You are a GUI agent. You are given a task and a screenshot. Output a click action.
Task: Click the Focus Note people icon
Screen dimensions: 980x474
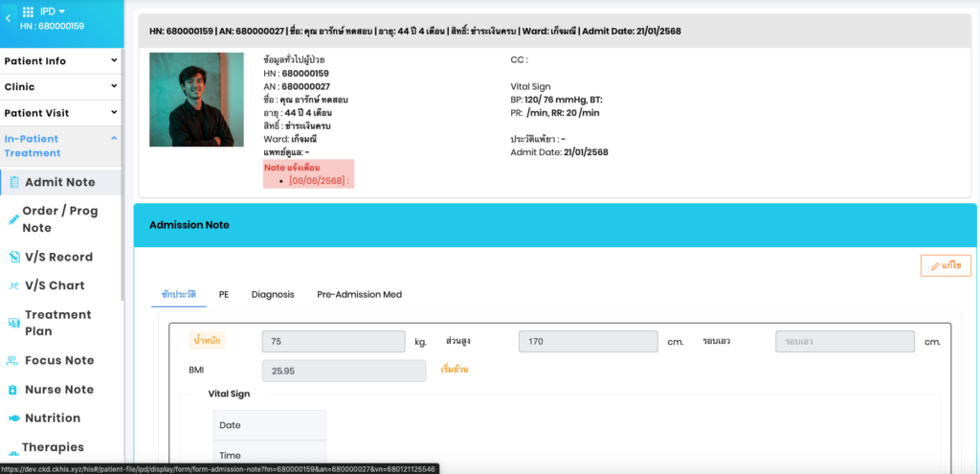[13, 361]
